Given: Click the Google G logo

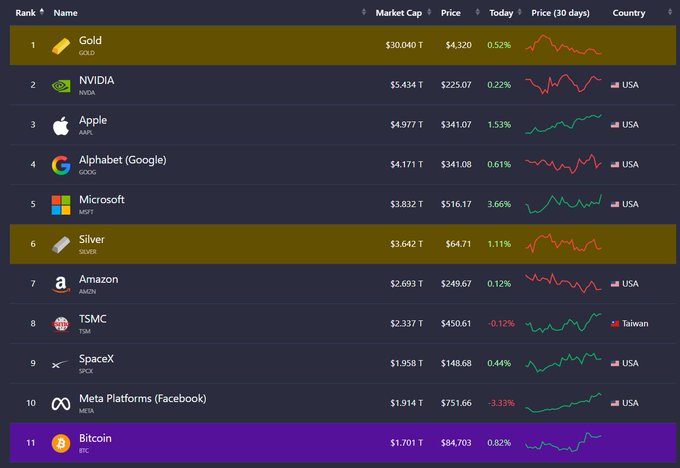Looking at the screenshot, I should pyautogui.click(x=61, y=165).
